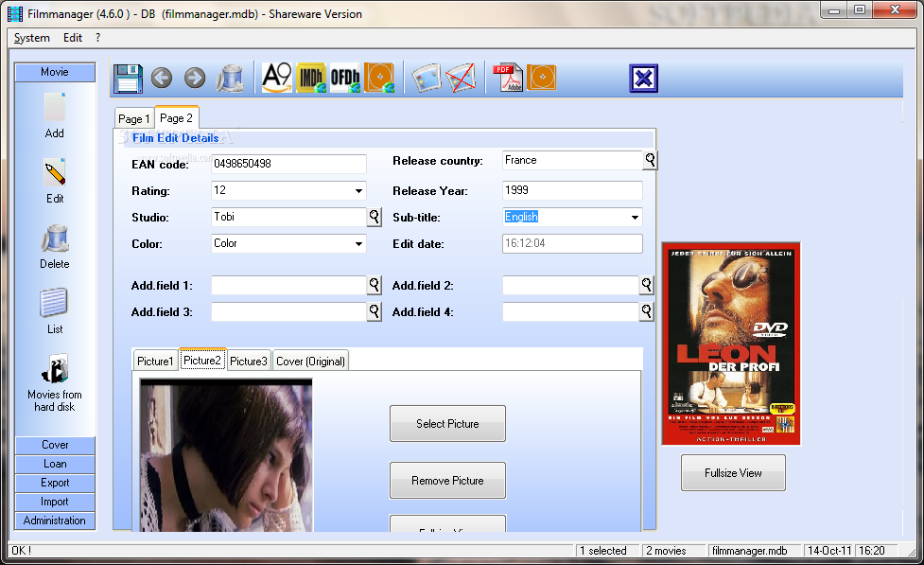The width and height of the screenshot is (924, 565).
Task: Click the Studio text field
Action: click(x=289, y=217)
